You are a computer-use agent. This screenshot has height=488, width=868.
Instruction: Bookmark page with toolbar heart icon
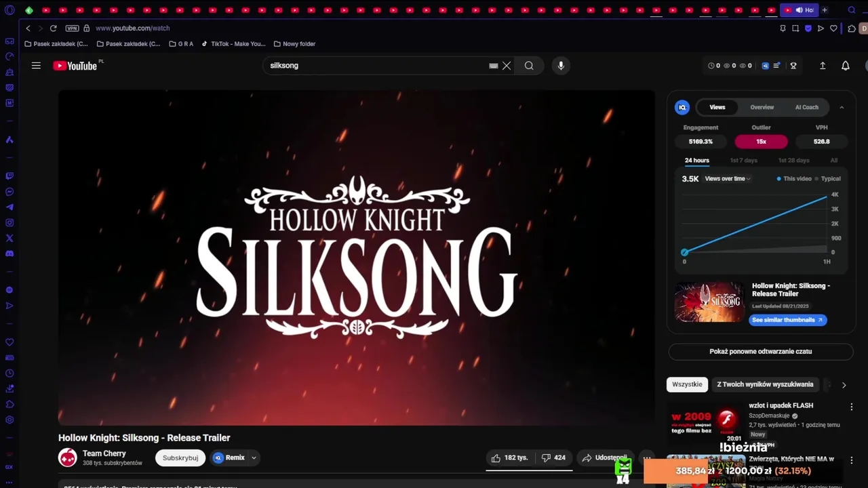[833, 28]
